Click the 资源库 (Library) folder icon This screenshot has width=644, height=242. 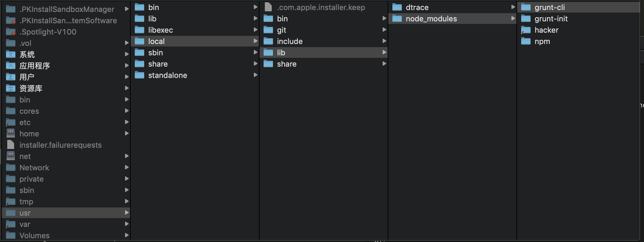tap(11, 88)
